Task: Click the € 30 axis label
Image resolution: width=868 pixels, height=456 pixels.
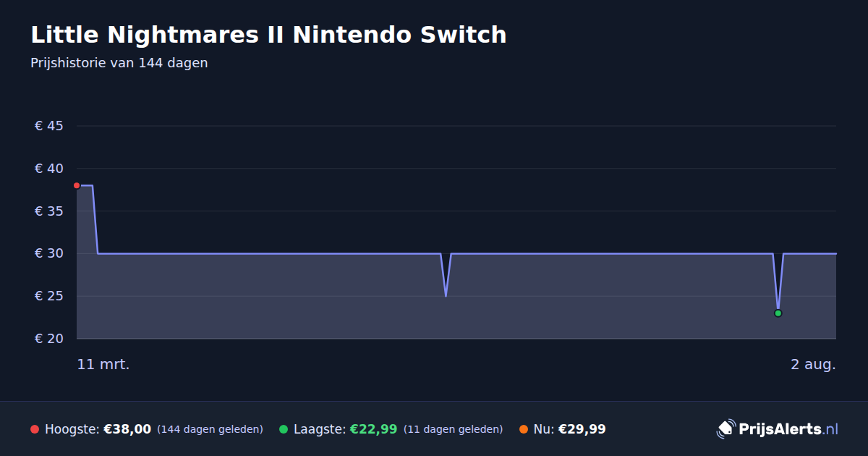Action: [x=49, y=253]
